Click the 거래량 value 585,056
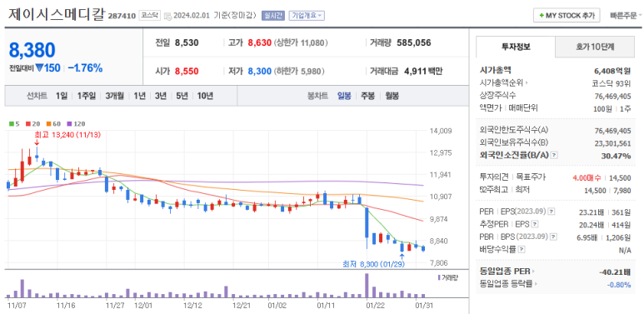Screen dimensions: 644x314 point(414,42)
